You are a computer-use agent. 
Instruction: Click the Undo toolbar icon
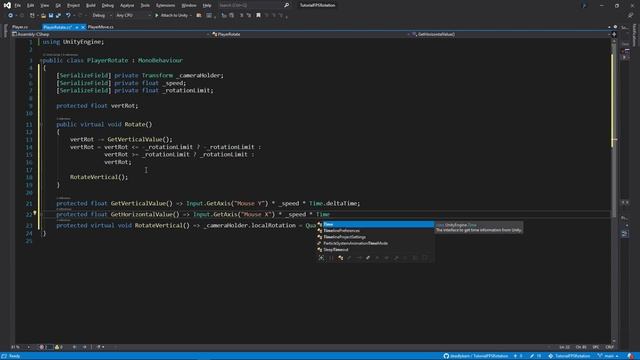click(68, 16)
